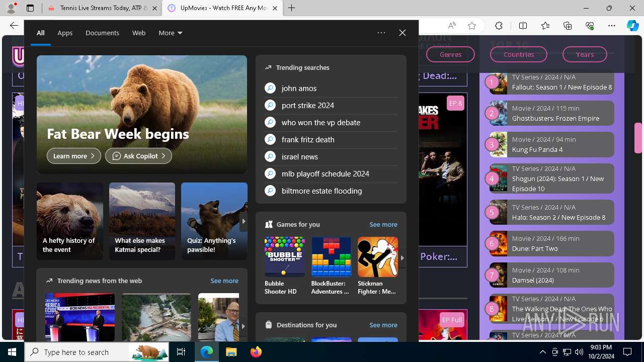Viewport: 644px width, 362px height.
Task: Search trending 'israel news'
Action: [x=331, y=156]
